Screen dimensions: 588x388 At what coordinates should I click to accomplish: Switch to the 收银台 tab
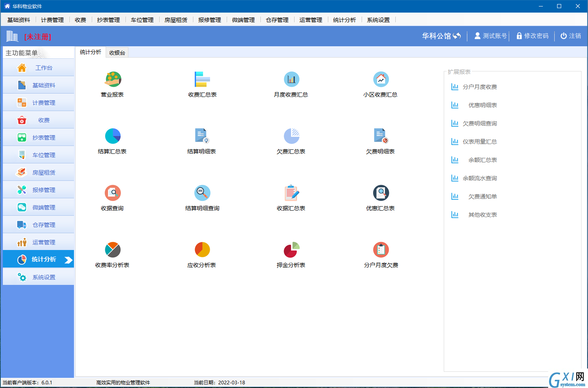(x=117, y=53)
